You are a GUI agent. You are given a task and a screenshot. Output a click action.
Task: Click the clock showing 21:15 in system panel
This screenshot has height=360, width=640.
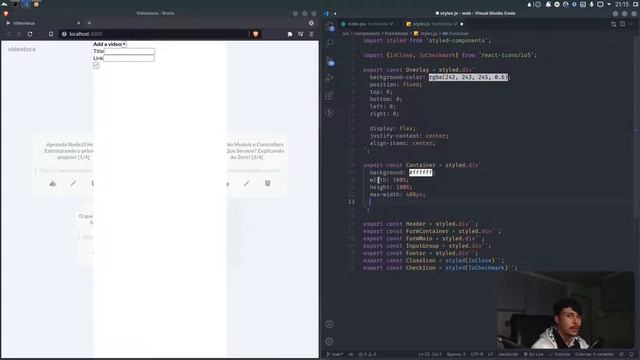click(622, 4)
